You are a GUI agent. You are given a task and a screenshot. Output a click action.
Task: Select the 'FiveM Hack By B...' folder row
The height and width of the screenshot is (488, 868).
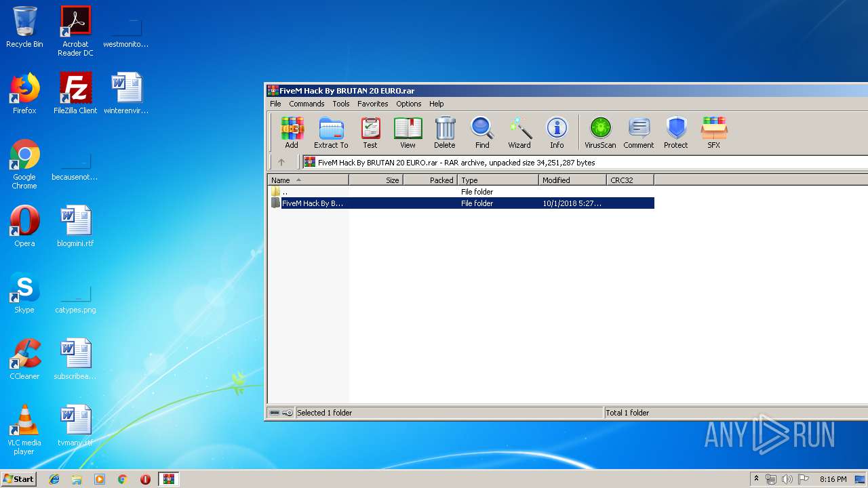tap(461, 203)
